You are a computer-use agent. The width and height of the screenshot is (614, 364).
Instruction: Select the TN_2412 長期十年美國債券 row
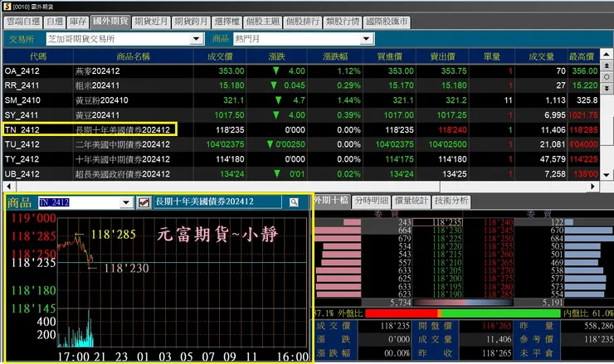point(301,129)
